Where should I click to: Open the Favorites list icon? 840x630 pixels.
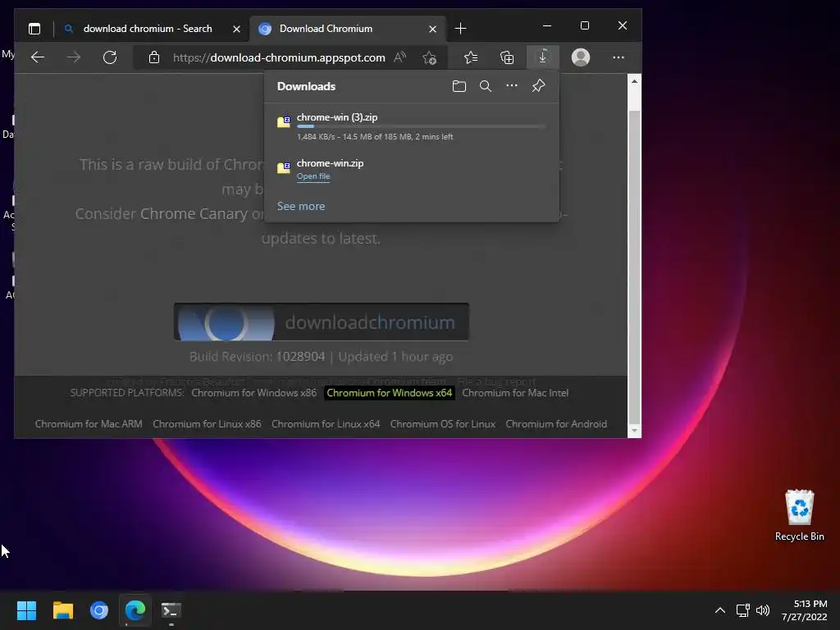point(470,57)
